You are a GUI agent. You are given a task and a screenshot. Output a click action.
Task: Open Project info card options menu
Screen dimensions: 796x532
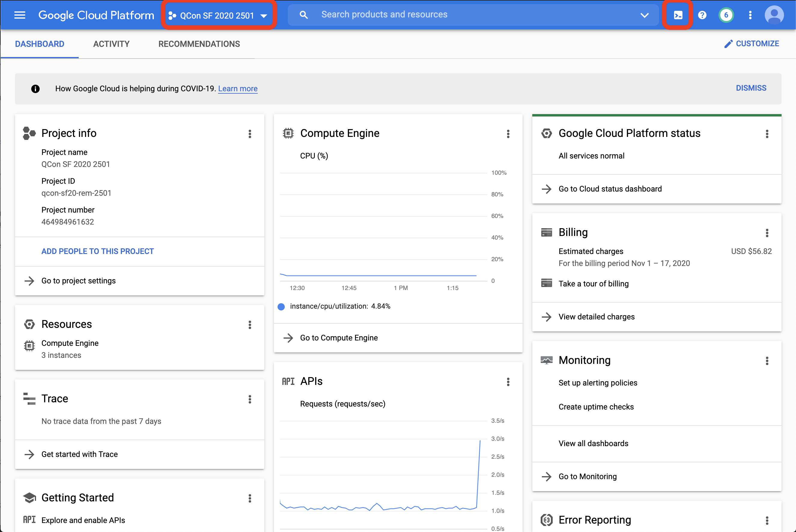[x=250, y=134]
